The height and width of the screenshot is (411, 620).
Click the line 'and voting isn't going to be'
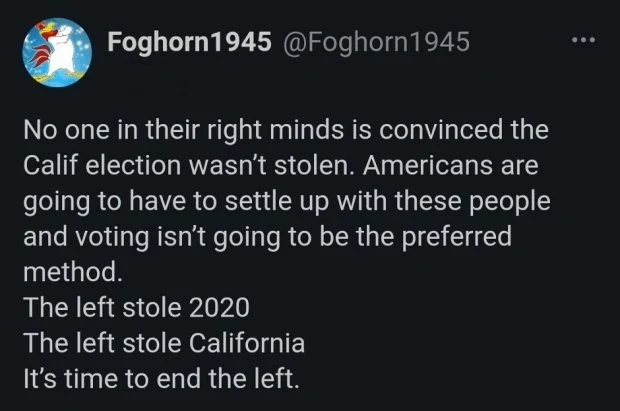267,237
